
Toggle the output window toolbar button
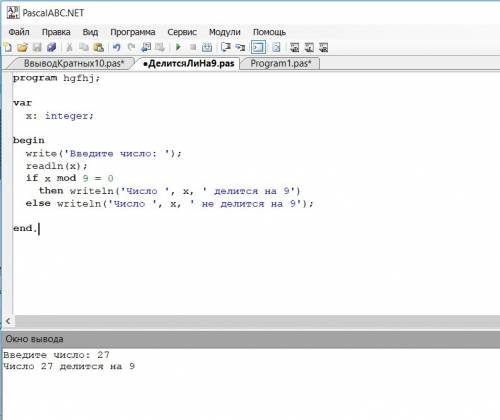click(258, 48)
